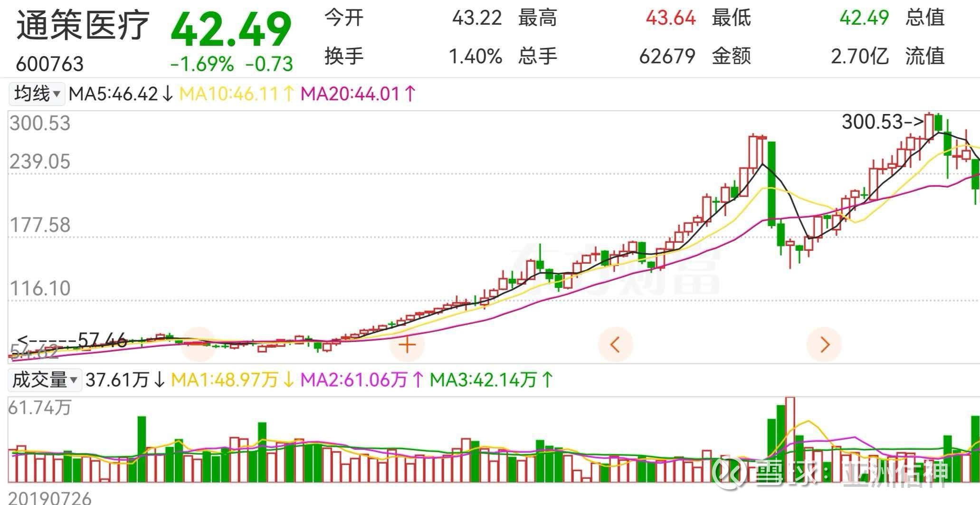The height and width of the screenshot is (505, 980).
Task: Click the 最高 value 43.64
Action: click(x=671, y=18)
